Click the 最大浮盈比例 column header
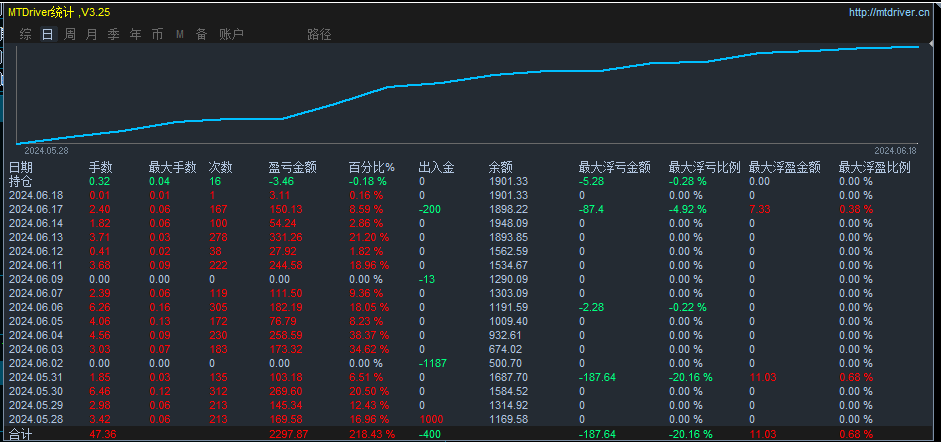 [875, 167]
